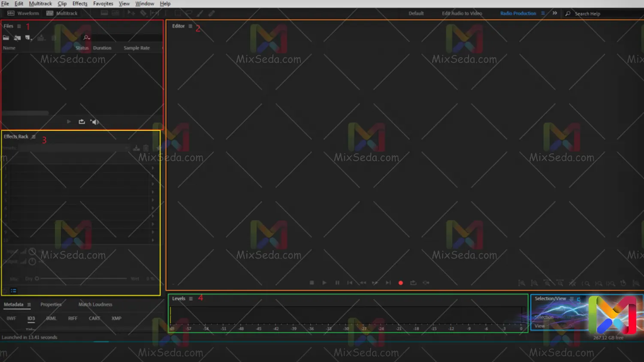Switch to Waveform view mode
644x362 pixels.
(23, 13)
